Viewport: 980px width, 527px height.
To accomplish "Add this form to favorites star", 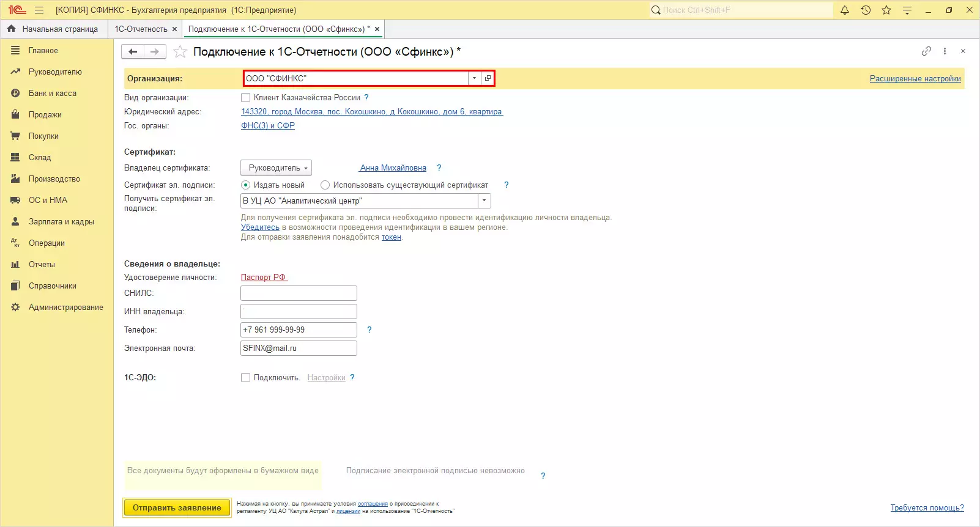I will [180, 52].
